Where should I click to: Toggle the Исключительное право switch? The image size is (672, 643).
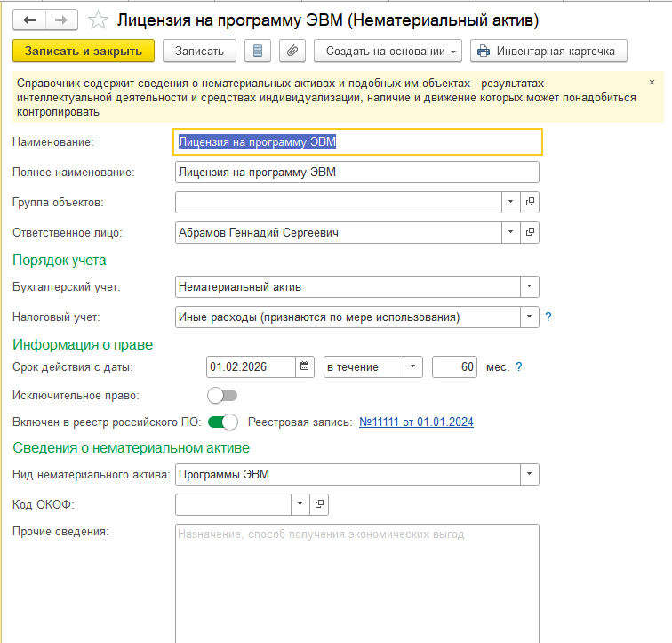click(x=222, y=395)
